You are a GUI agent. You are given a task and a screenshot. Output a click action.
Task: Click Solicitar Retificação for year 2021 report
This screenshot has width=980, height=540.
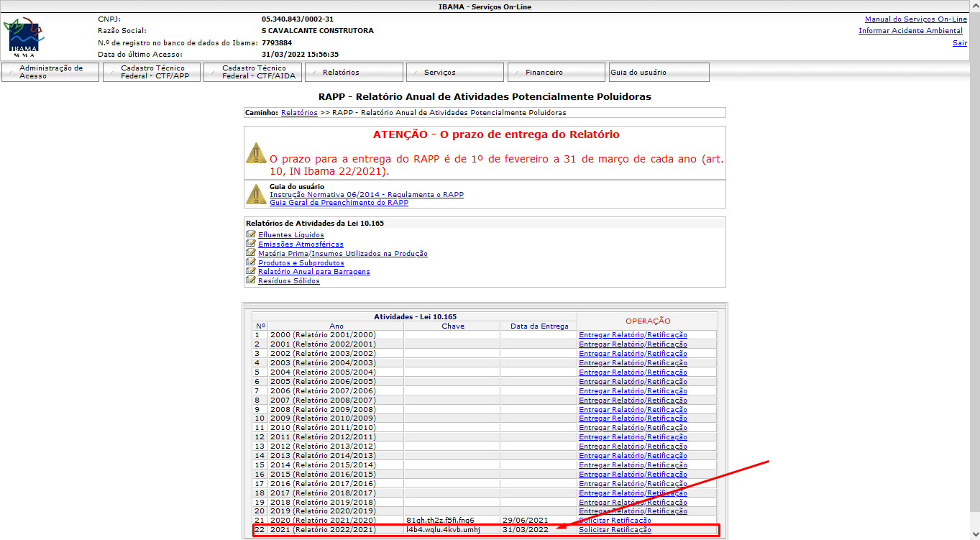[x=615, y=530]
